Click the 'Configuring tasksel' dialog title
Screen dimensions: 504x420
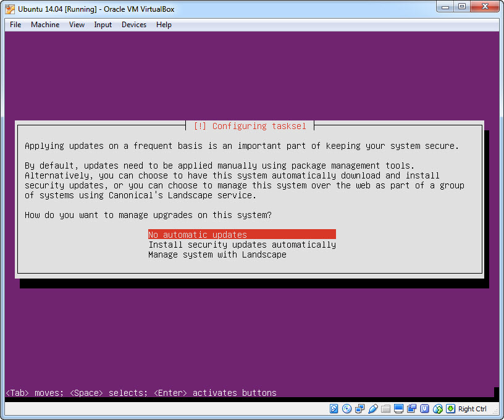(x=250, y=126)
